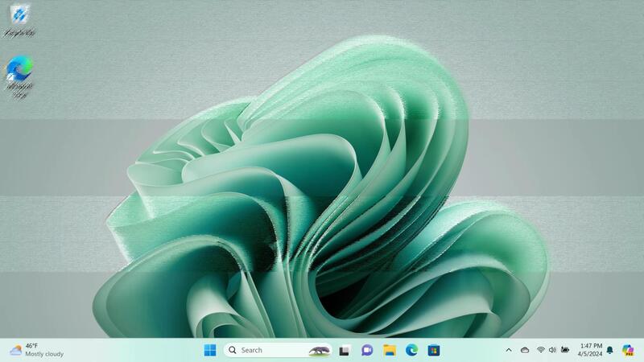This screenshot has width=644, height=362.
Task: Launch Microsoft Edge from the taskbar
Action: [x=411, y=350]
